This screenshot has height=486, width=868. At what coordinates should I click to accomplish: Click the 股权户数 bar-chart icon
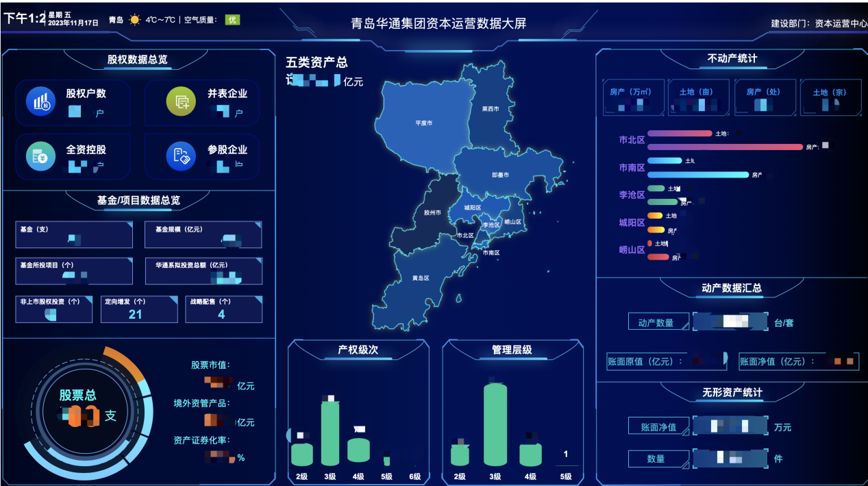(x=40, y=101)
